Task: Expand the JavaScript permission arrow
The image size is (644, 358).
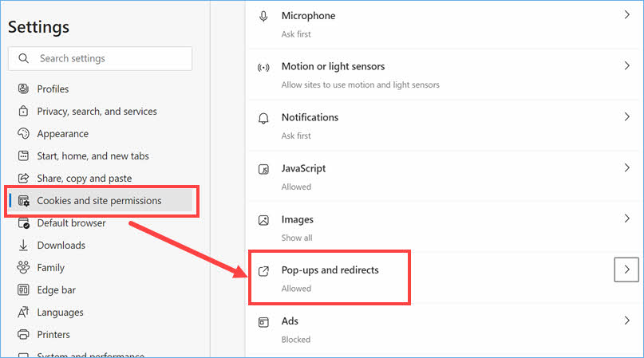Action: coord(626,168)
